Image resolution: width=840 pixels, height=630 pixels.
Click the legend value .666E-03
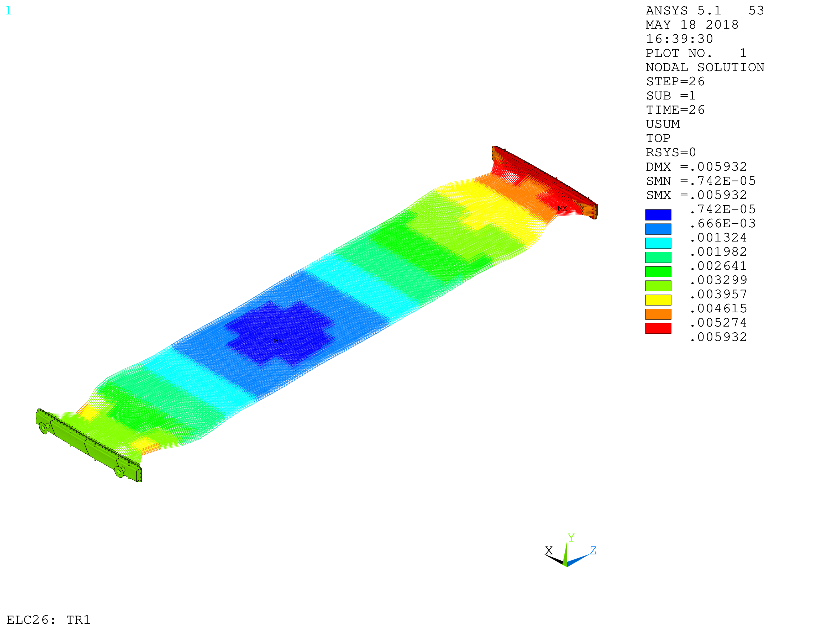(x=722, y=223)
